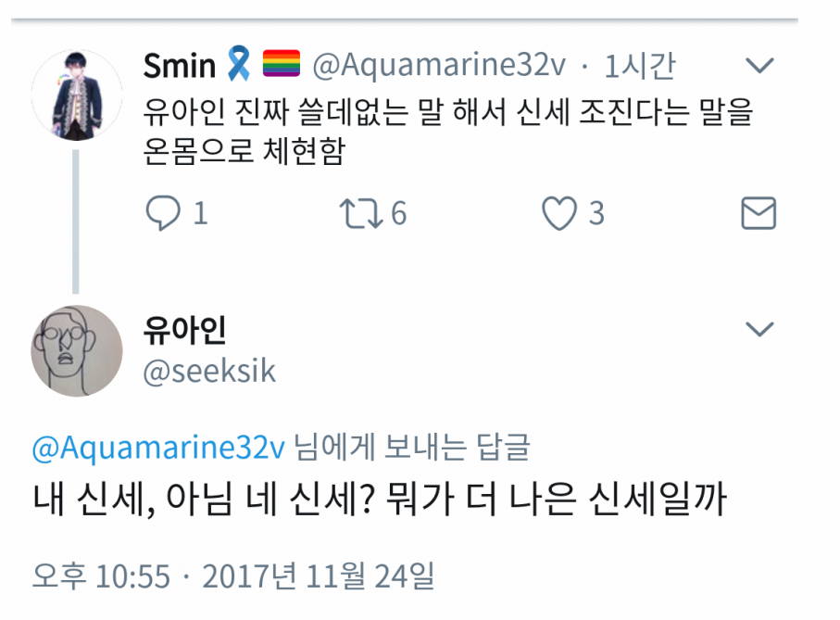Click the display name Smin
Screen dimensions: 840x620
pyautogui.click(x=179, y=66)
